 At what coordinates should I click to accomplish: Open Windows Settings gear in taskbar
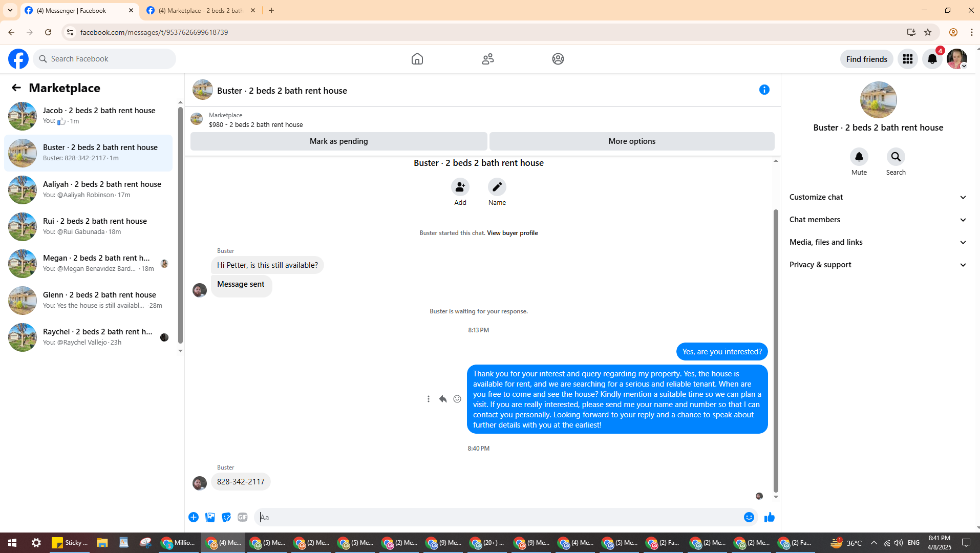tap(36, 543)
